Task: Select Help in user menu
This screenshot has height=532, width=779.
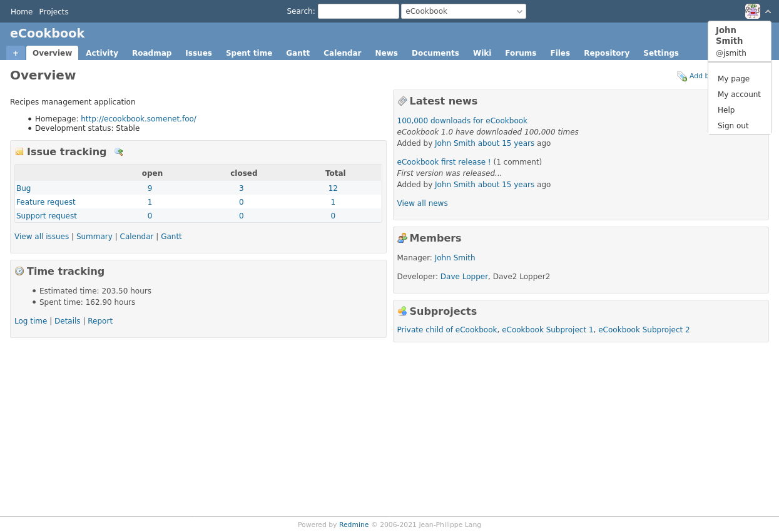Action: 740,110
